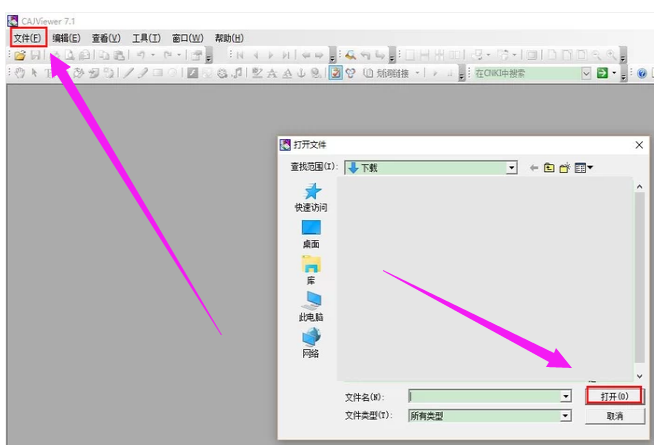Click the 取消 button
Viewport: 661px width, 445px height.
615,416
